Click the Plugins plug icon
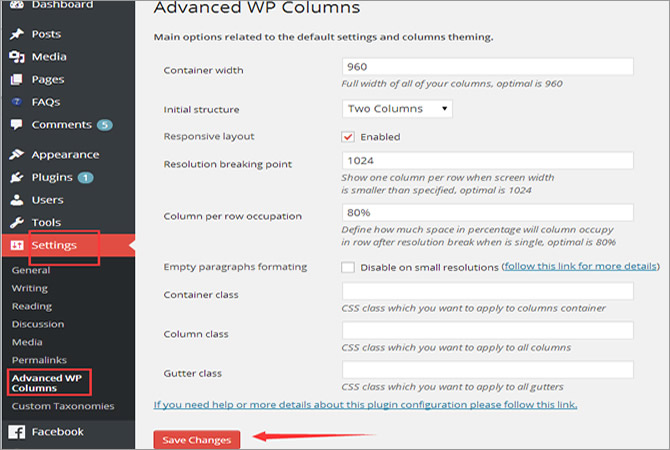Image resolution: width=670 pixels, height=450 pixels. click(17, 177)
